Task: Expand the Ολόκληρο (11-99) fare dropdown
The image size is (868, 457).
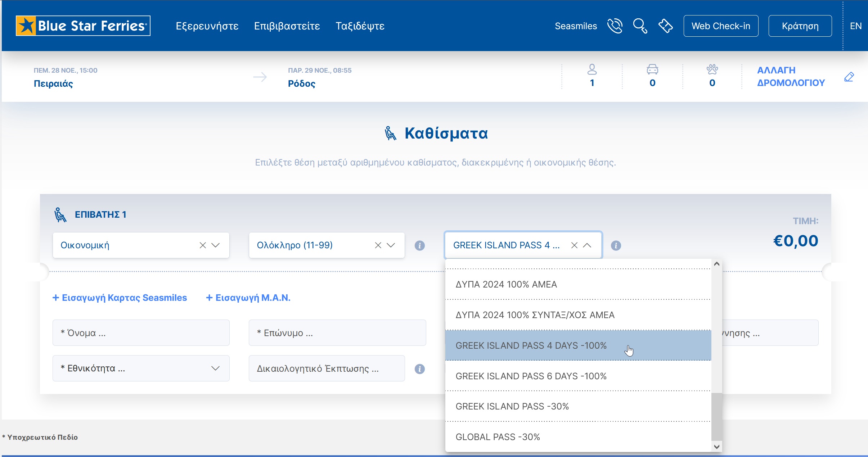Action: 391,245
